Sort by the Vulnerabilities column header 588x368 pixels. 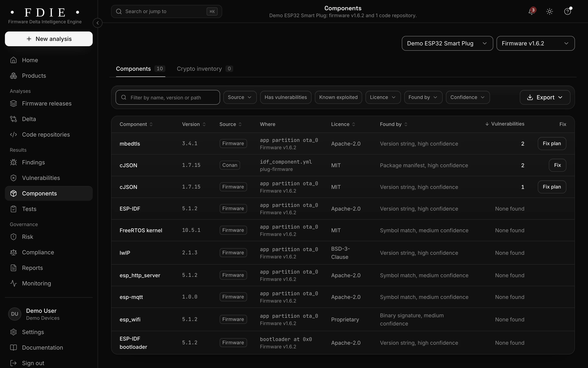tap(505, 124)
